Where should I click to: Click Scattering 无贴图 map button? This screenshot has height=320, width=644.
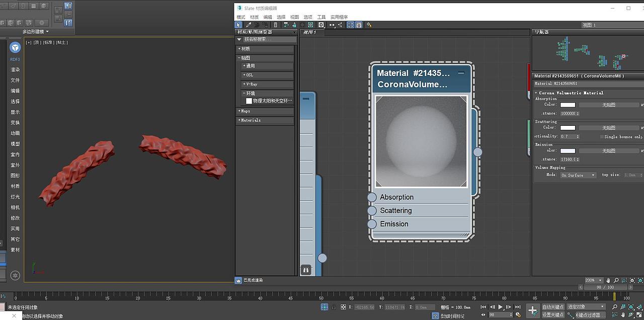click(609, 128)
